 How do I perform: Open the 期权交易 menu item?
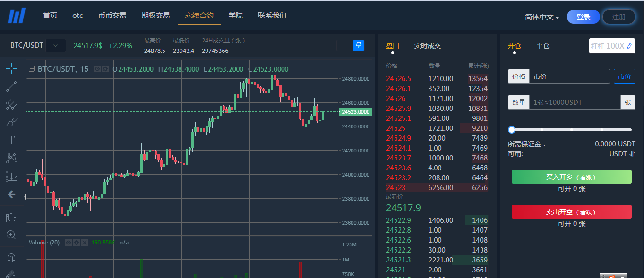[x=155, y=15]
